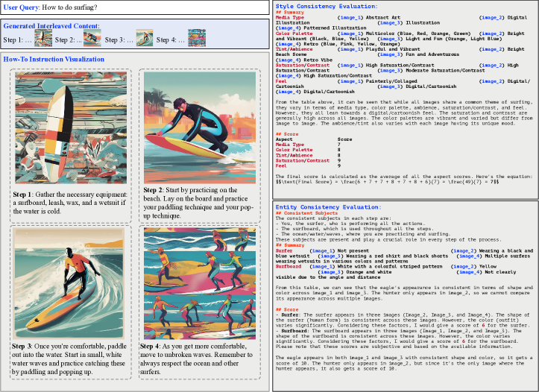Click the Step 3 thumbnail in Generated Interleaved Content
This screenshot has height=392, width=539.
145,38
